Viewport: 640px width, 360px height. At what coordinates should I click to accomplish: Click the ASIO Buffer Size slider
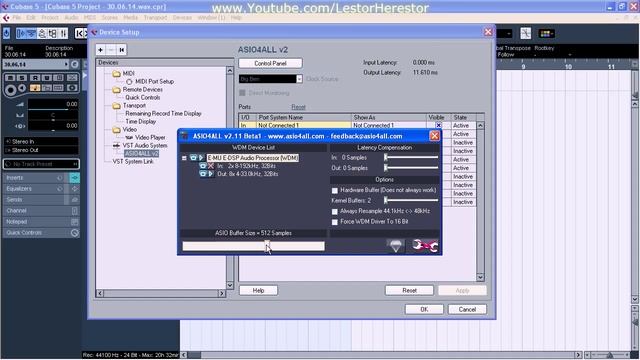click(253, 246)
